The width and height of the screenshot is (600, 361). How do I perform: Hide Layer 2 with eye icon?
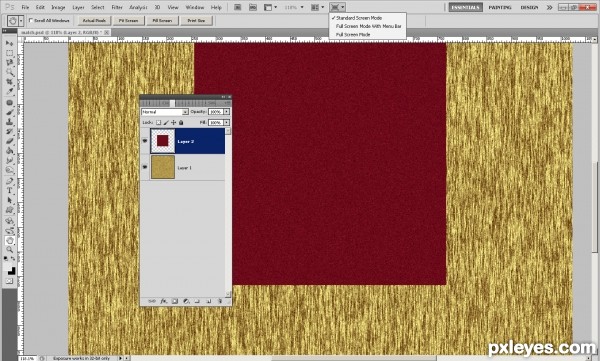pyautogui.click(x=145, y=141)
